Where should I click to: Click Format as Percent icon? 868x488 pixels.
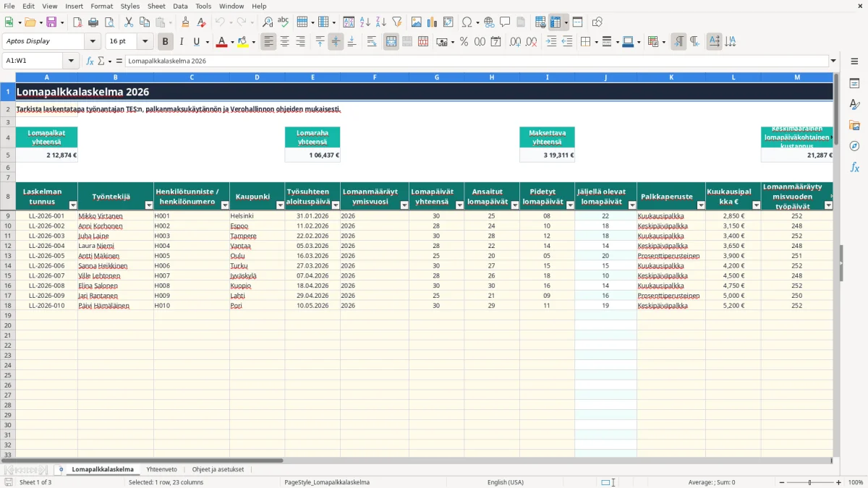[464, 42]
